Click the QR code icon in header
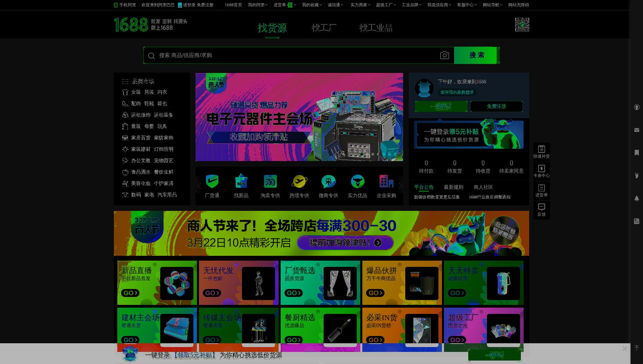 tap(522, 25)
